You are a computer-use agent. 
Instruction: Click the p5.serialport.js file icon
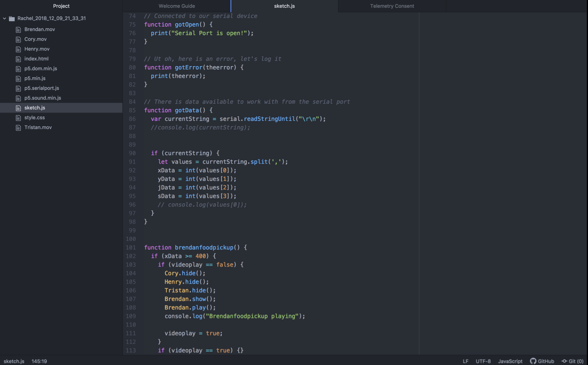18,88
